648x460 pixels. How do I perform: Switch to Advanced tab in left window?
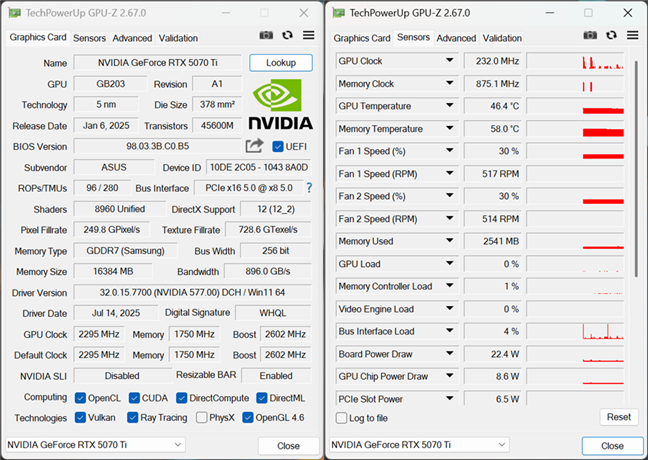coord(132,38)
